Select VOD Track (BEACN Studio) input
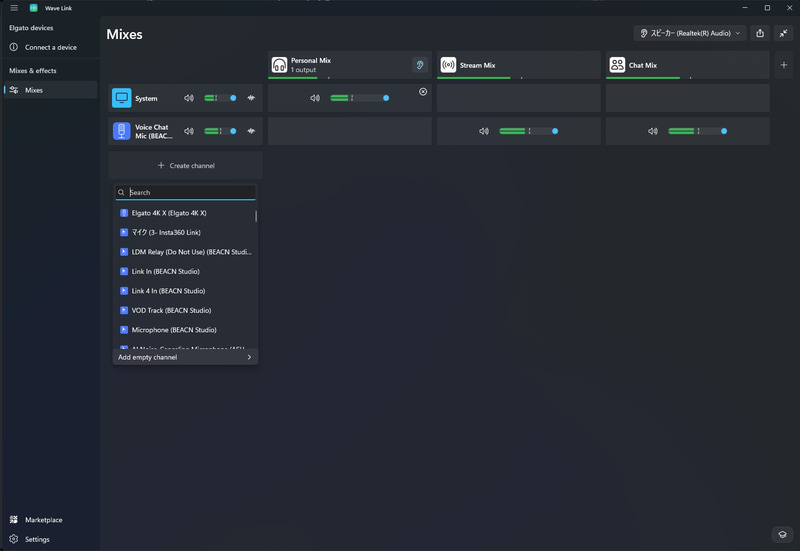 point(185,310)
